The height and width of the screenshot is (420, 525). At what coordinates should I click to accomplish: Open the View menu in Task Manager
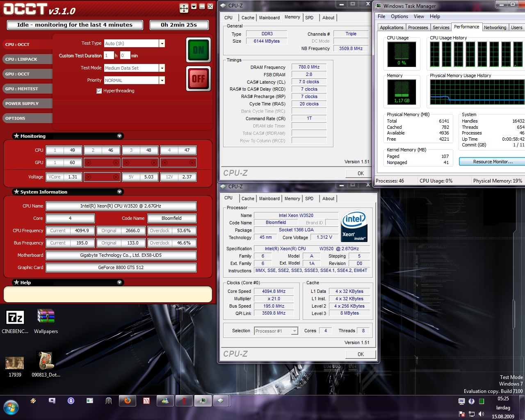pyautogui.click(x=419, y=16)
